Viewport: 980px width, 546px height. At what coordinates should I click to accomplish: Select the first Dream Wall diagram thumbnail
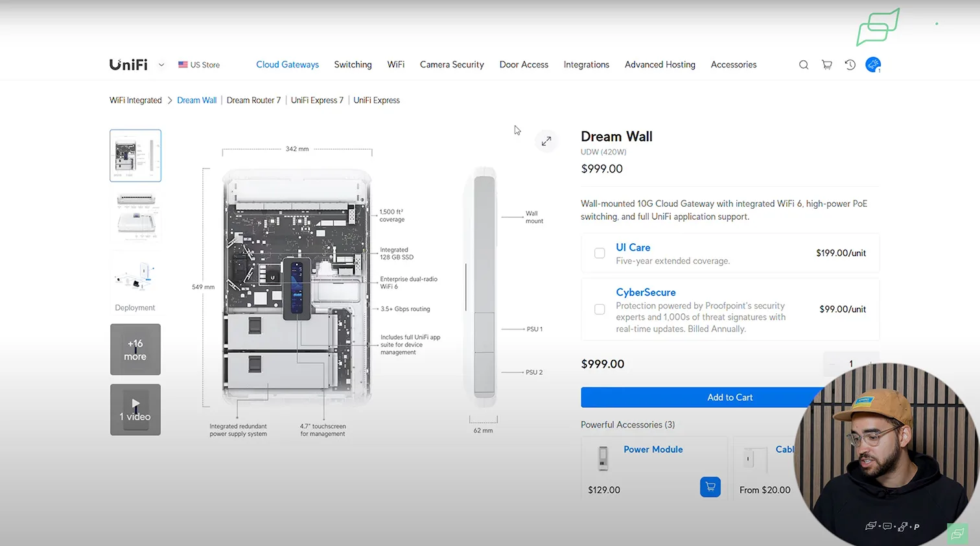pyautogui.click(x=135, y=156)
